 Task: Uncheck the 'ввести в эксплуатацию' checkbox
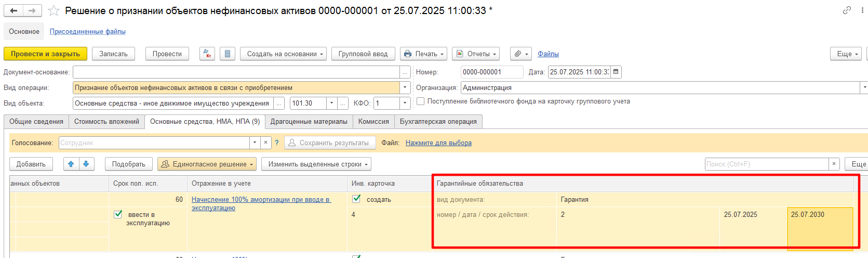pyautogui.click(x=118, y=214)
